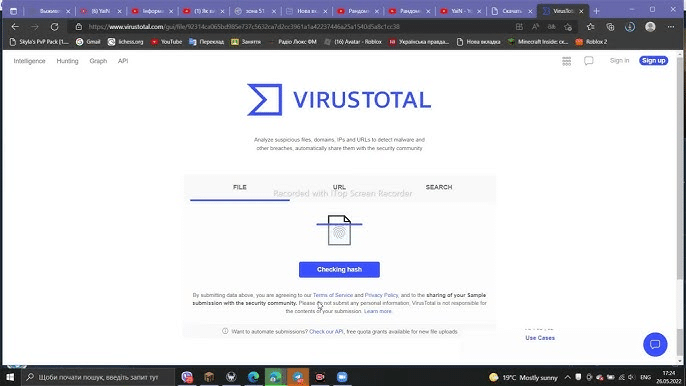Open the lichess.org bookmark

pyautogui.click(x=126, y=42)
